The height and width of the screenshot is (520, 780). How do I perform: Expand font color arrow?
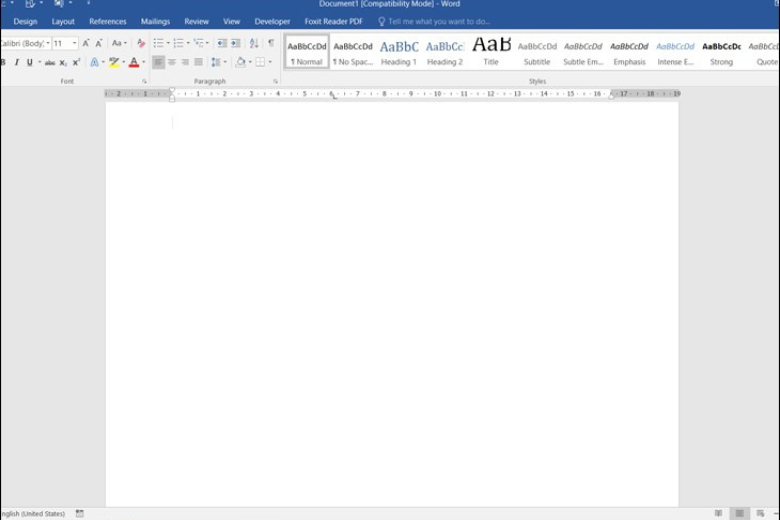coord(144,62)
